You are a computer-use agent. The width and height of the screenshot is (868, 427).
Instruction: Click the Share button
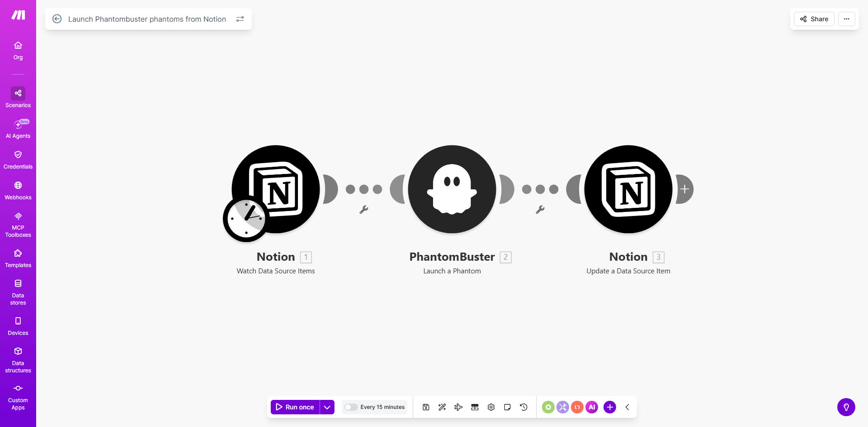click(814, 19)
